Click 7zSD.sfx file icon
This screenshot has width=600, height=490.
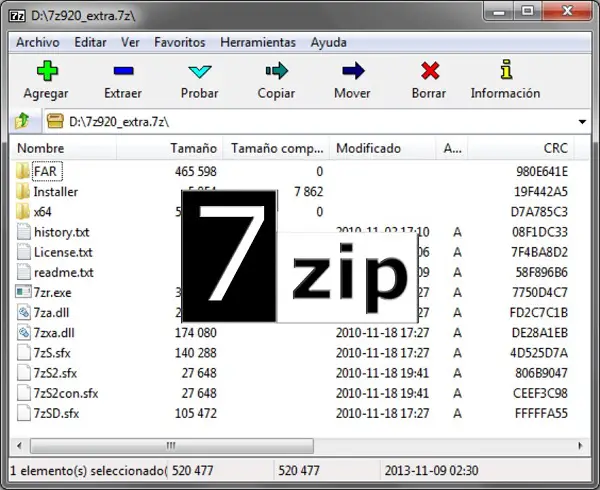click(24, 413)
